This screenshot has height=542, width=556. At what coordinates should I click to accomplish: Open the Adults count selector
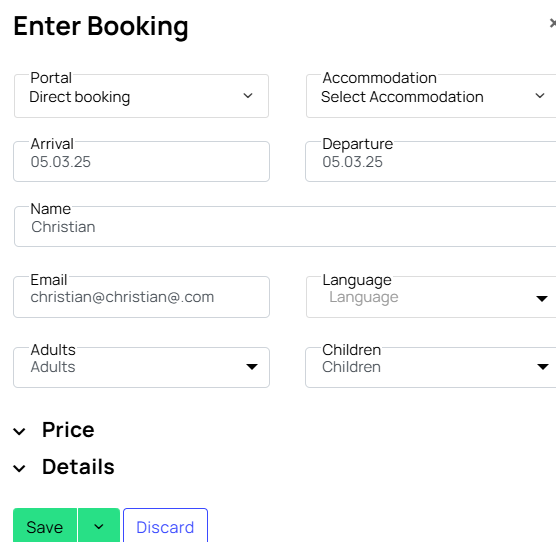141,367
